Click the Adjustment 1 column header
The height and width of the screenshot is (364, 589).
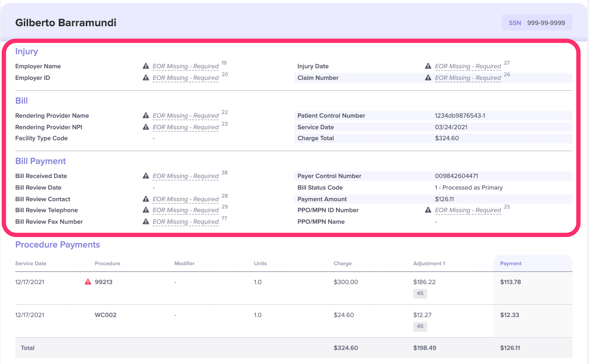429,264
